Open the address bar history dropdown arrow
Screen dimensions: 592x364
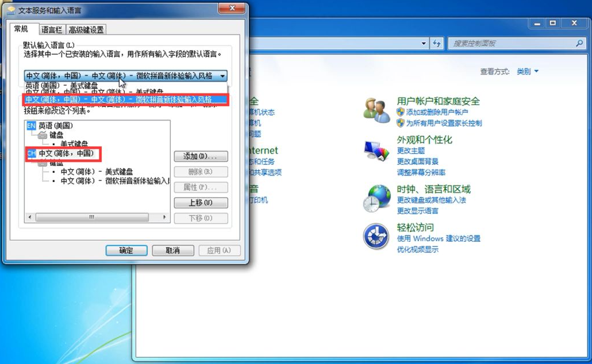tap(424, 43)
